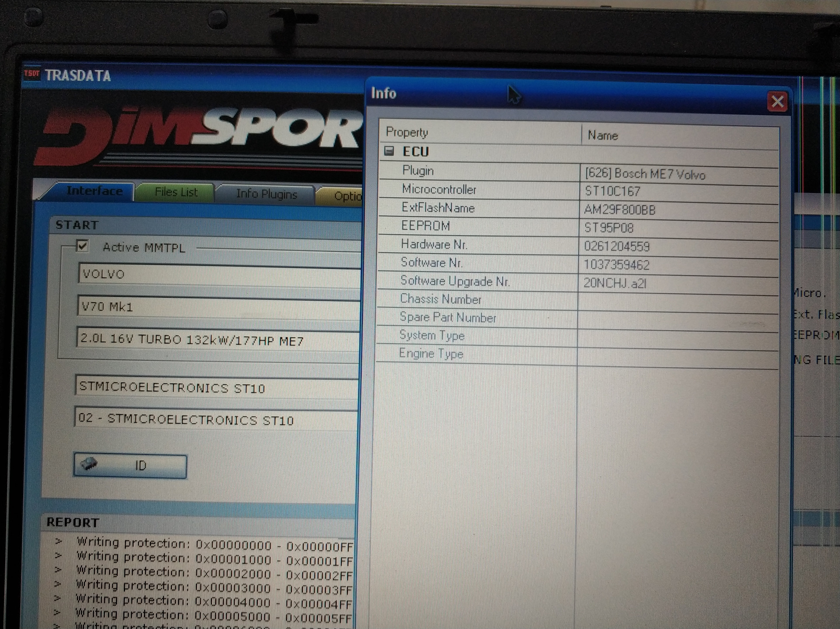Collapse the ECU tree group
Image resolution: width=840 pixels, height=629 pixels.
(389, 151)
